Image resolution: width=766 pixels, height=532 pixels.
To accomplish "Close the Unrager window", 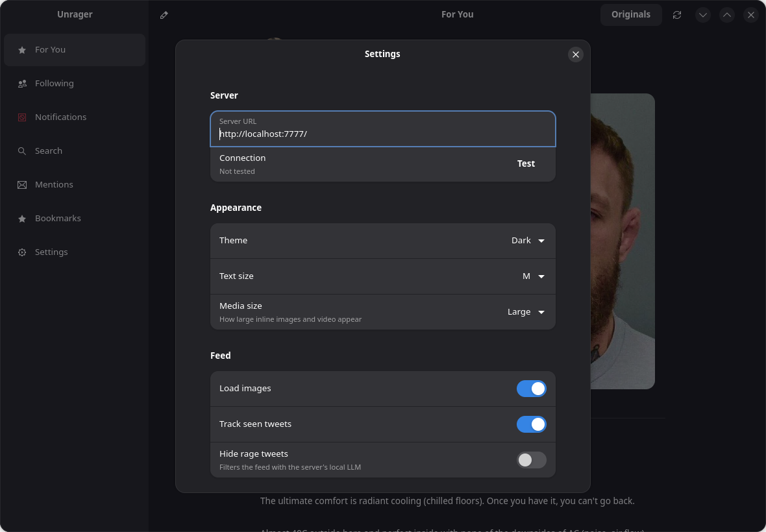I will [751, 15].
